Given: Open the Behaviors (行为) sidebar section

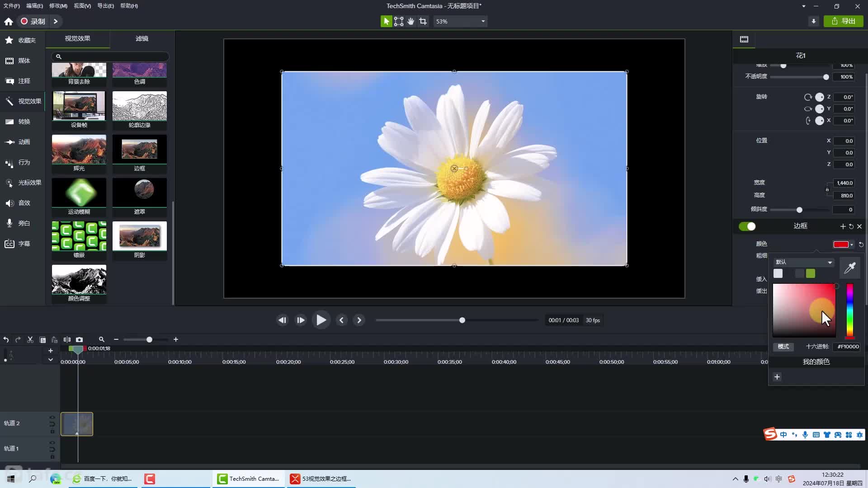Looking at the screenshot, I should (x=22, y=162).
